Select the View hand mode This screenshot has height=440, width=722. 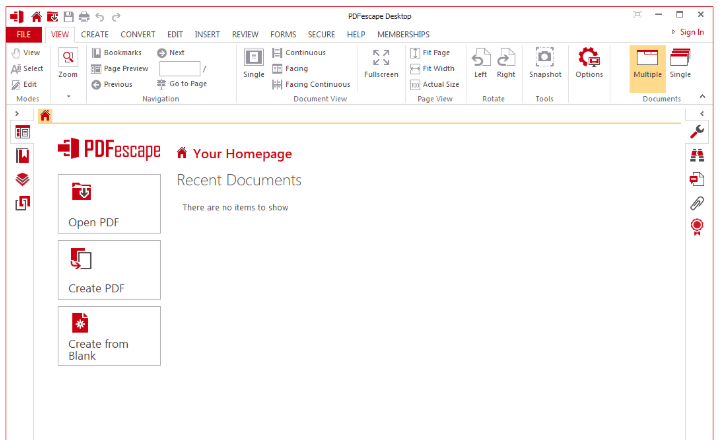[x=26, y=53]
